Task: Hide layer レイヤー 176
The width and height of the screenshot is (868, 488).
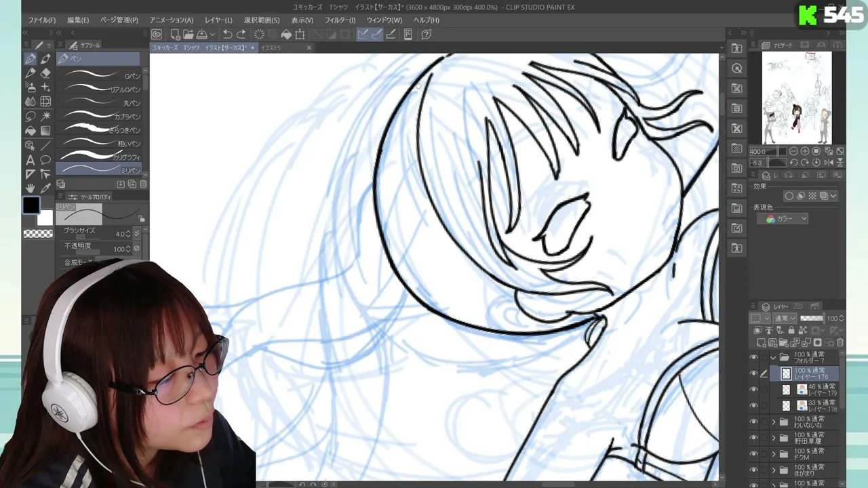Action: (753, 373)
